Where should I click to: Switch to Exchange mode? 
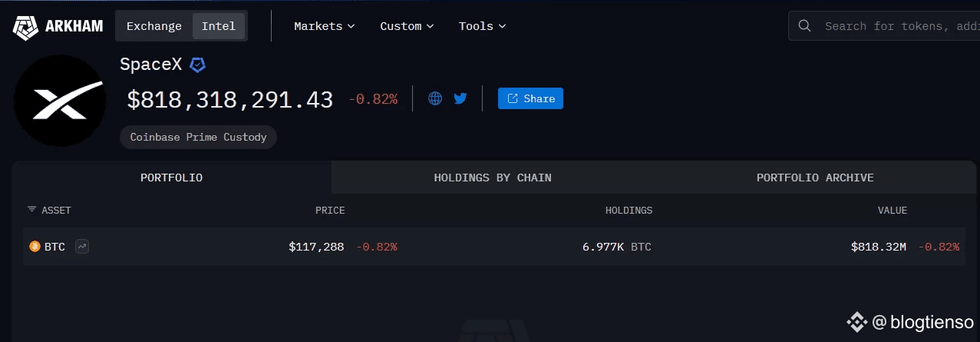(154, 26)
